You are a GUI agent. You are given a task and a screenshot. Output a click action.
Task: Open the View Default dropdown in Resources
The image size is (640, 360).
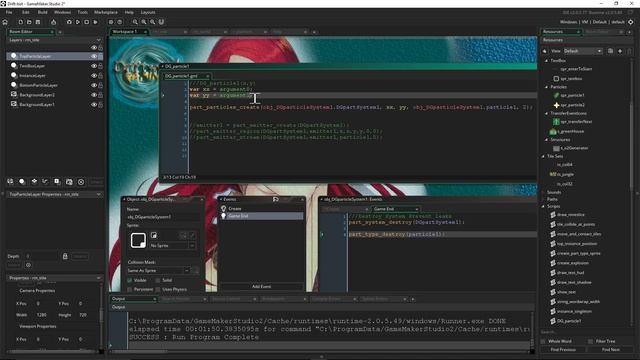(582, 51)
